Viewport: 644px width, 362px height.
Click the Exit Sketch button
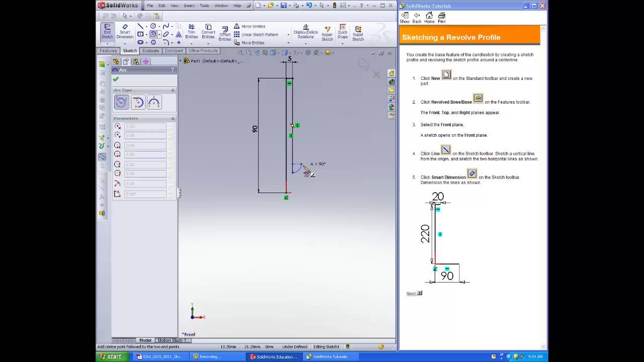click(x=107, y=31)
